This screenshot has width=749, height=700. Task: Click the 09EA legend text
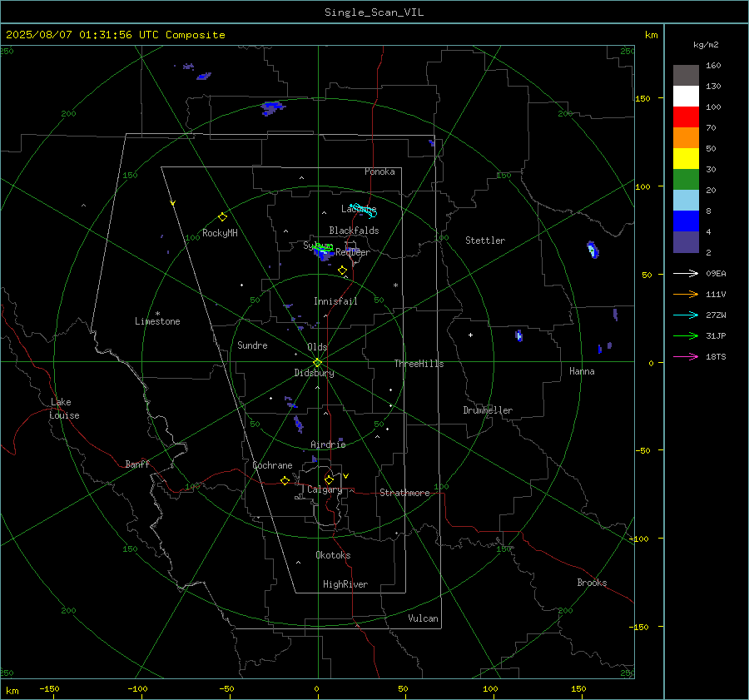[x=716, y=273]
